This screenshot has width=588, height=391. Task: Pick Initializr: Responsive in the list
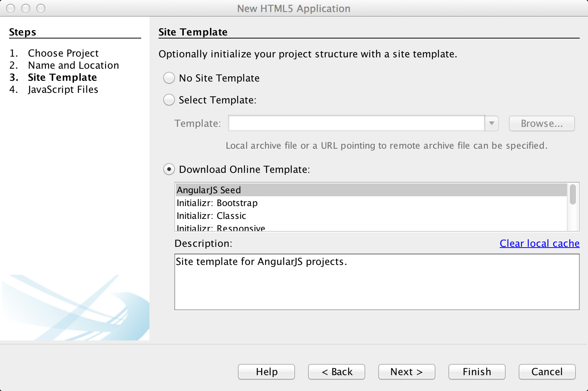pos(371,227)
